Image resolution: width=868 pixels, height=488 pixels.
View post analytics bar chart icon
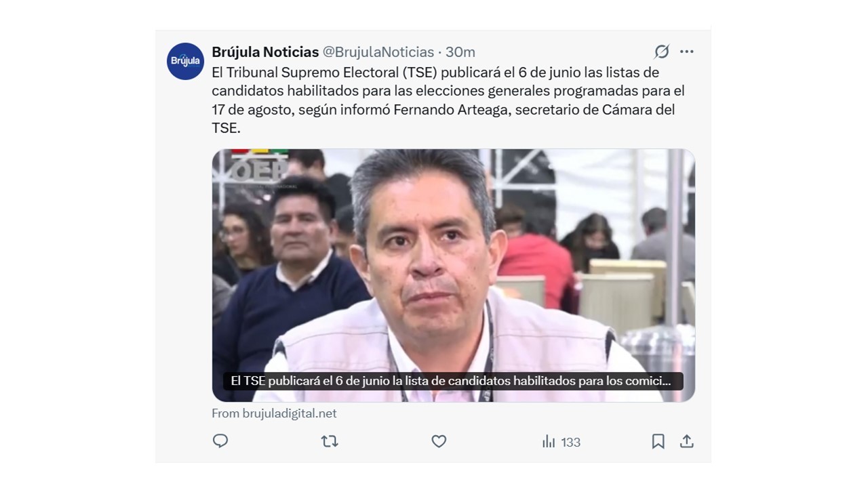click(x=549, y=441)
